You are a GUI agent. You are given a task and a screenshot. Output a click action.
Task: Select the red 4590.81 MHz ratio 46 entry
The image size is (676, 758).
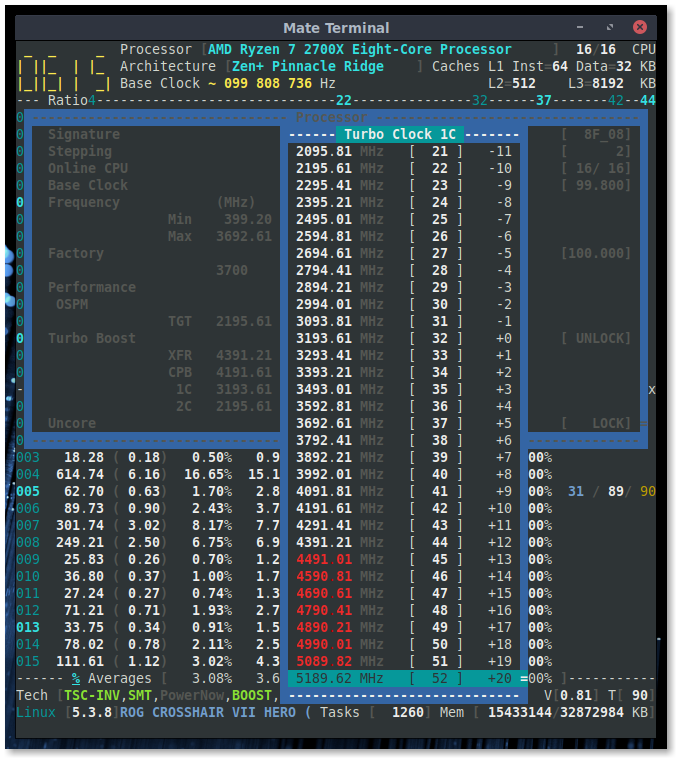click(x=404, y=576)
